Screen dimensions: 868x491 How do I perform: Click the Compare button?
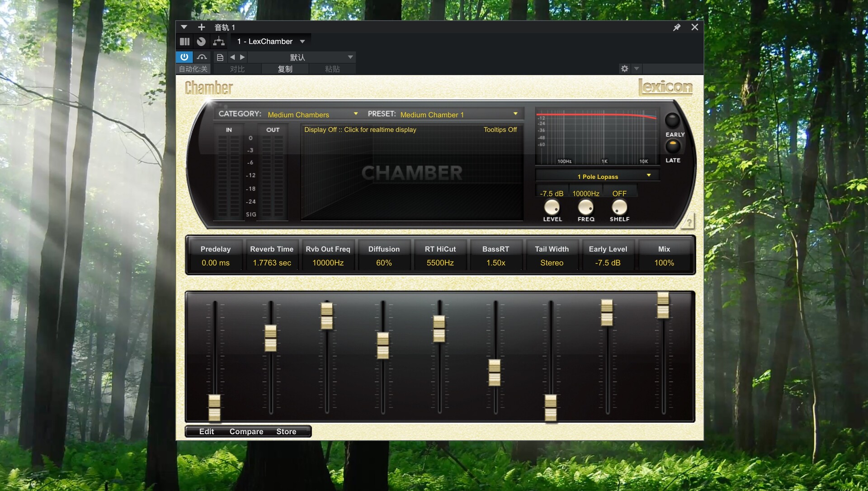coord(246,431)
